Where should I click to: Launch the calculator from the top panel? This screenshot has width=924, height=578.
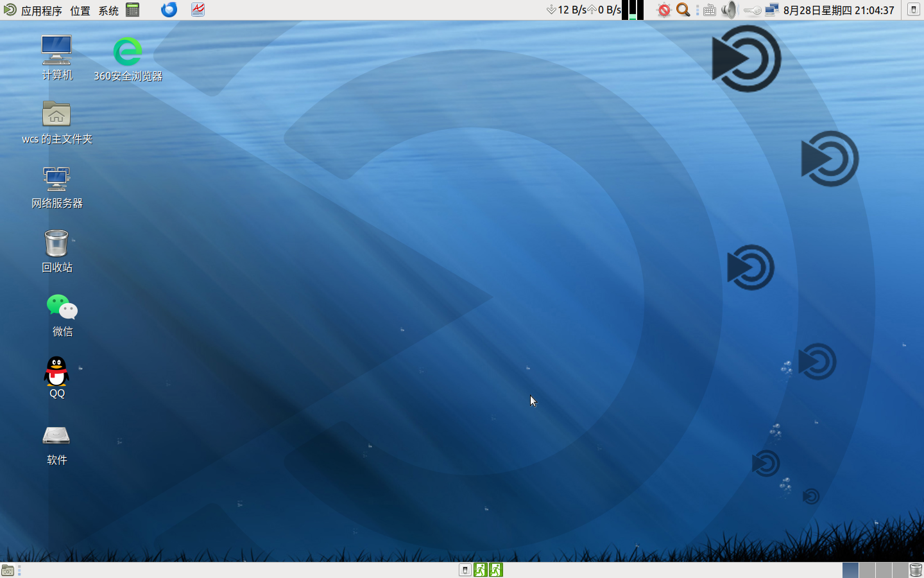[x=133, y=10]
